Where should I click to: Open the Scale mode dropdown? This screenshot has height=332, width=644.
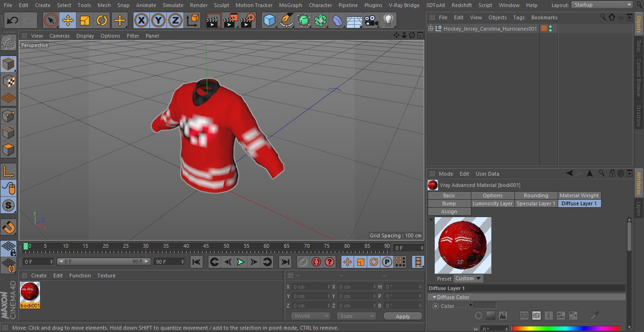(356, 316)
